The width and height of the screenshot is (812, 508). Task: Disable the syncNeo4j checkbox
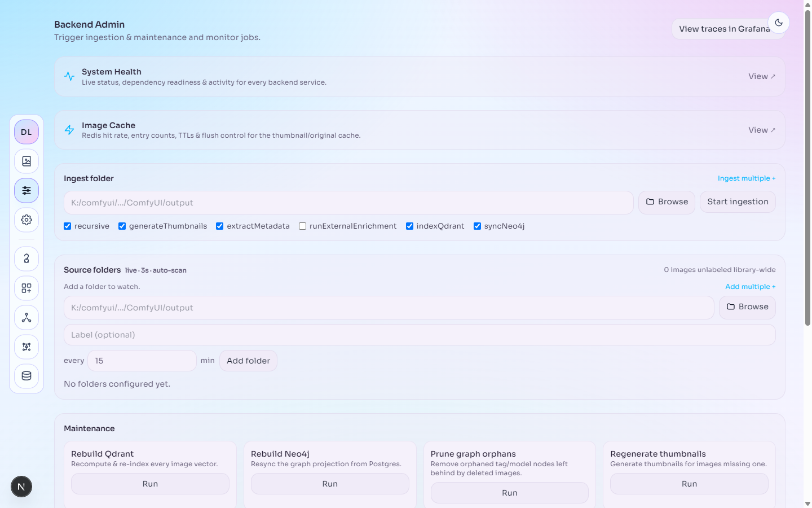pos(477,226)
